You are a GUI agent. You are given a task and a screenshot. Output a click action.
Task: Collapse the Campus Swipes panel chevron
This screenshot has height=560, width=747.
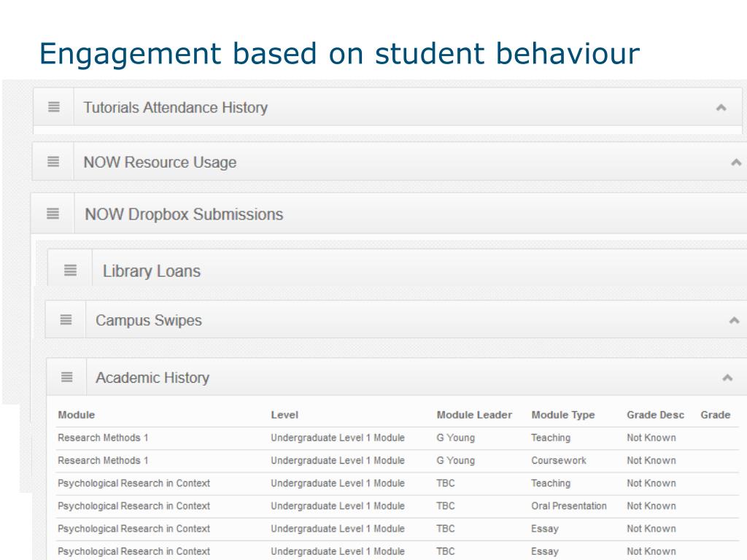click(735, 321)
